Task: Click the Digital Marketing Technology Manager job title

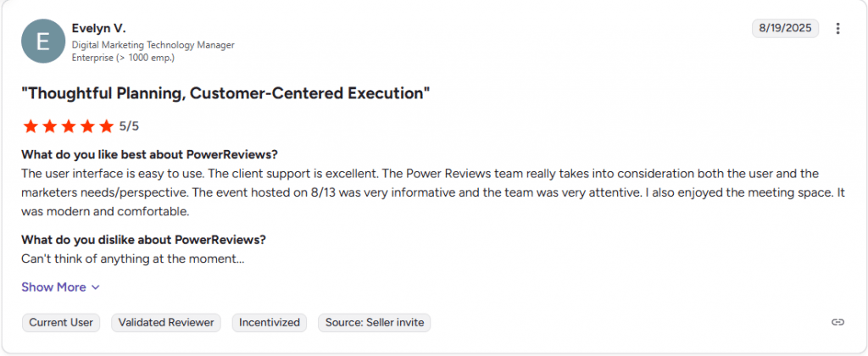Action: coord(153,44)
